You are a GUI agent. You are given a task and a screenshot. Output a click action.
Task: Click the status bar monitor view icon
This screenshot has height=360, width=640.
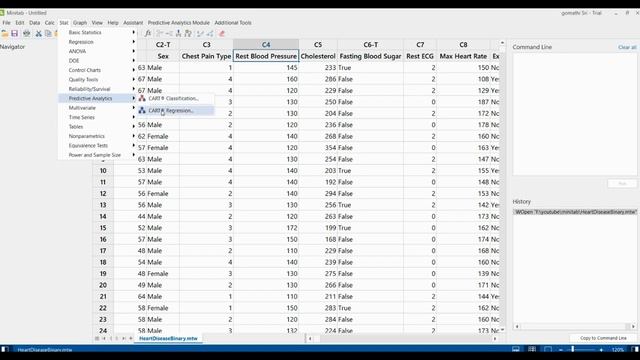pyautogui.click(x=516, y=349)
